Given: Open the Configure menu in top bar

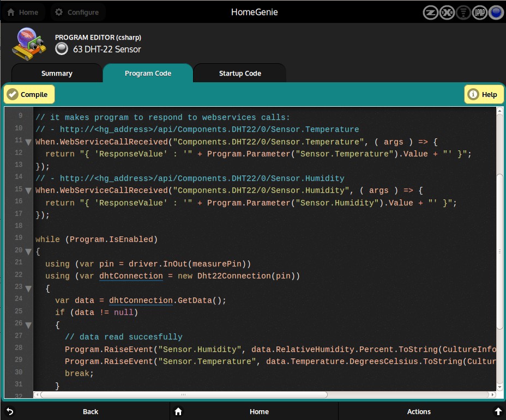Looking at the screenshot, I should pyautogui.click(x=77, y=12).
